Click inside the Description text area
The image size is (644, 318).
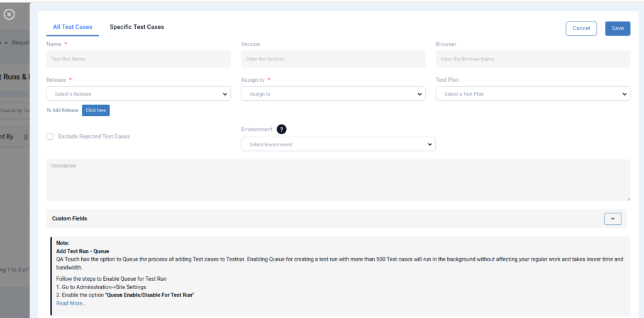(x=338, y=180)
